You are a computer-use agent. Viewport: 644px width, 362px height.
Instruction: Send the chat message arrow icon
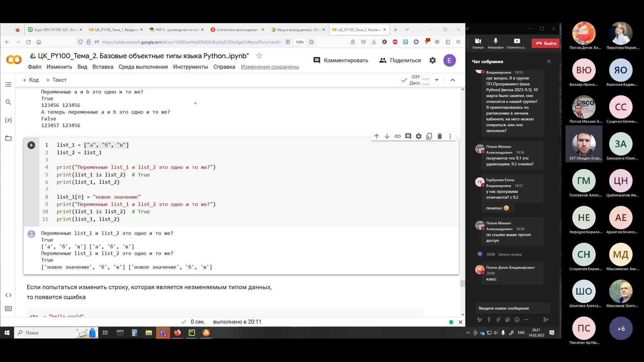coord(546,320)
